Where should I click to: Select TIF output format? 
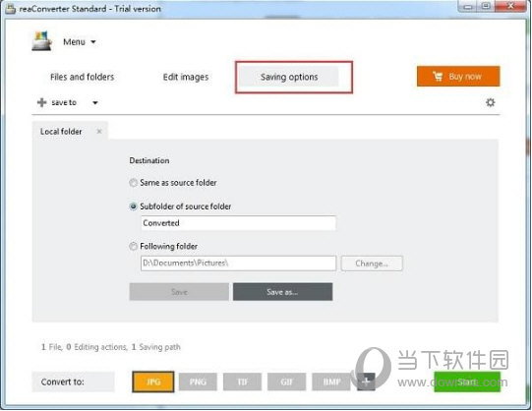click(242, 382)
